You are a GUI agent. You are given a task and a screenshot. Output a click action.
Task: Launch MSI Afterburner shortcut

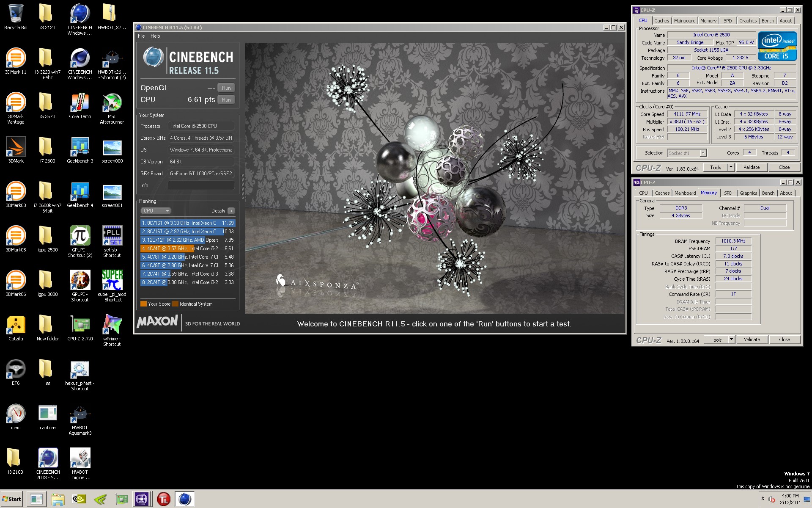(x=112, y=108)
